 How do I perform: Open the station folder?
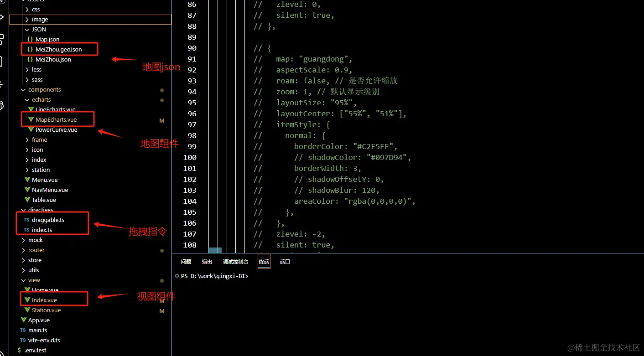click(x=41, y=170)
